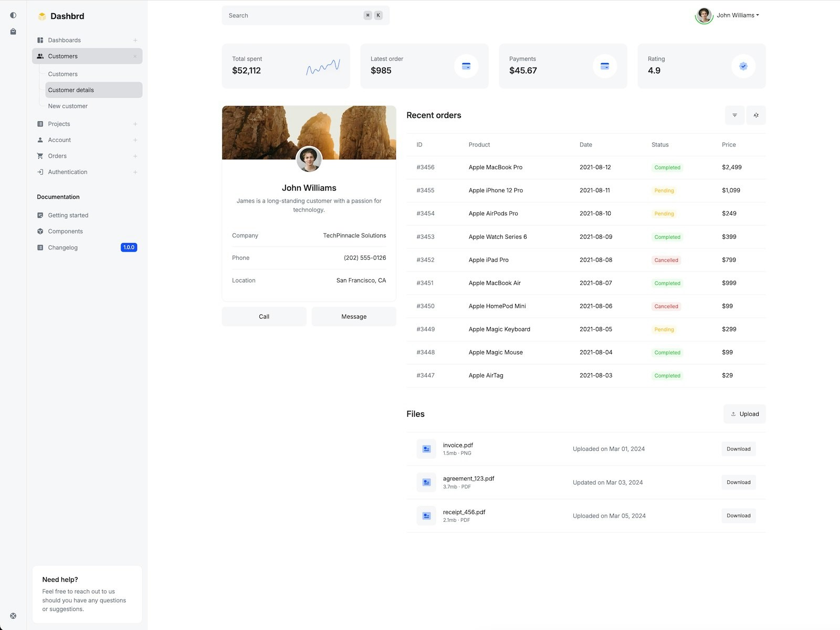Click the Apple AirTag product row
This screenshot has height=630, width=840.
[586, 375]
